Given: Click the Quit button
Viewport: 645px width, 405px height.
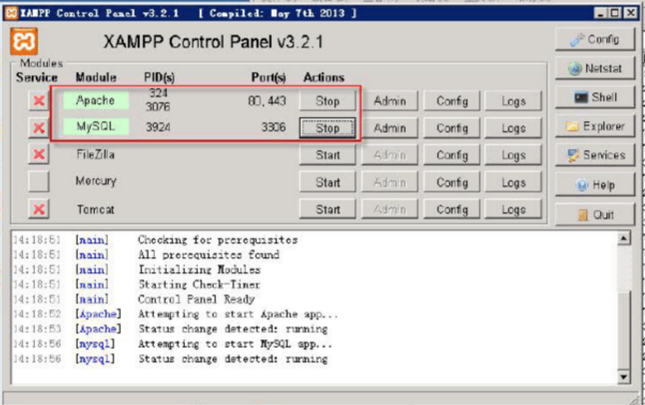Looking at the screenshot, I should tap(595, 214).
